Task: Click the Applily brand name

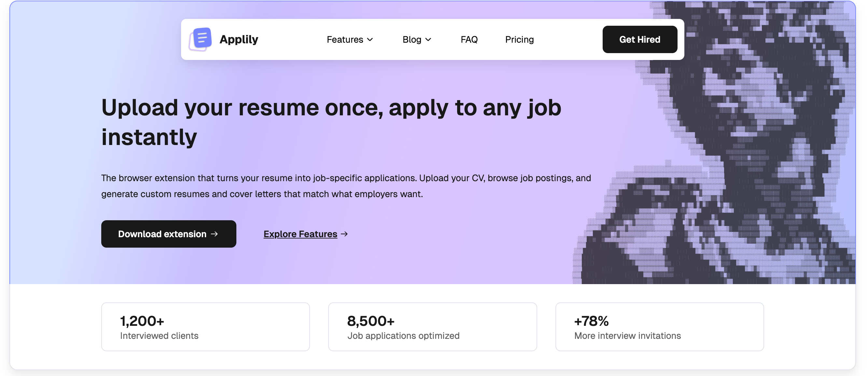Action: 239,39
